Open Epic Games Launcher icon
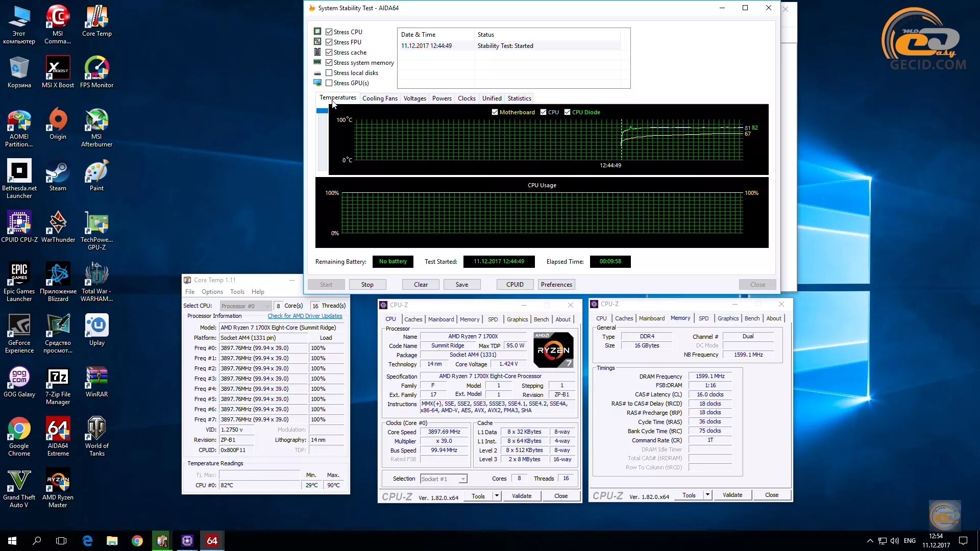Viewport: 980px width, 551px height. [x=19, y=282]
